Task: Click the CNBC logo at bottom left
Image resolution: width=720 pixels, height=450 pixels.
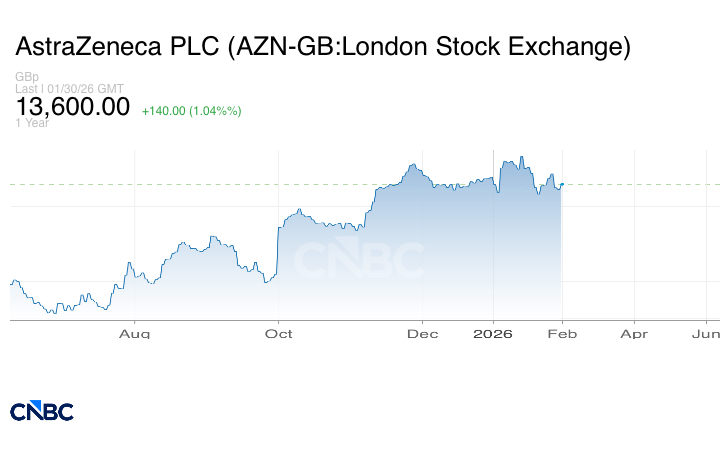Action: [x=42, y=411]
